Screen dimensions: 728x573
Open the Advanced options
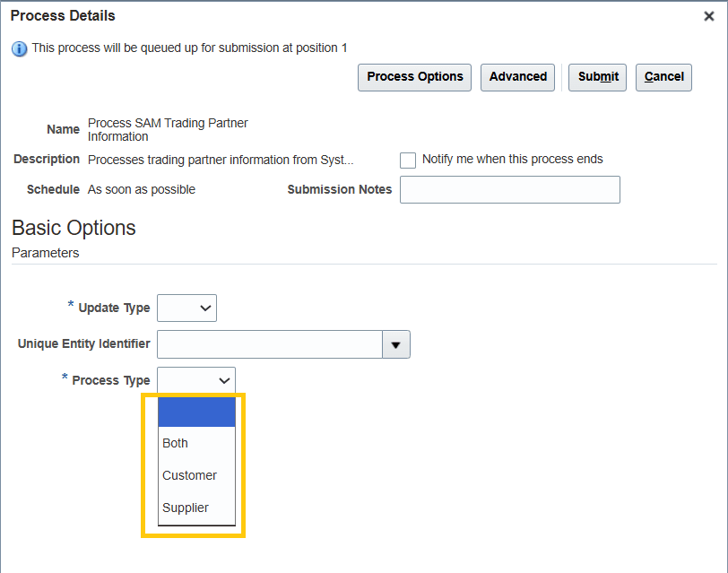point(517,77)
